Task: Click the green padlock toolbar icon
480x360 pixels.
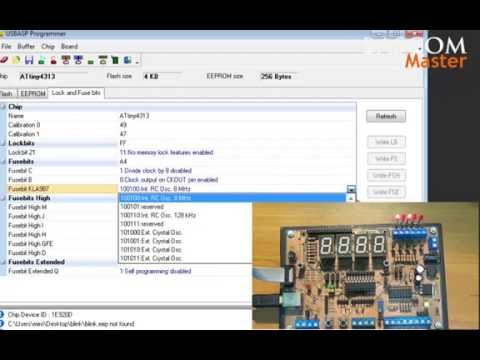Action: click(x=41, y=60)
